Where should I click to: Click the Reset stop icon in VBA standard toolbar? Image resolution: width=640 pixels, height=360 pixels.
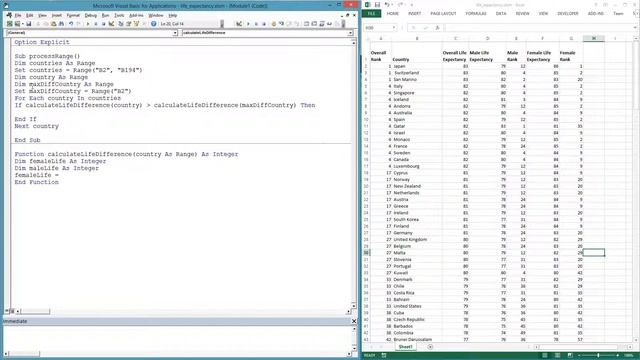click(103, 24)
